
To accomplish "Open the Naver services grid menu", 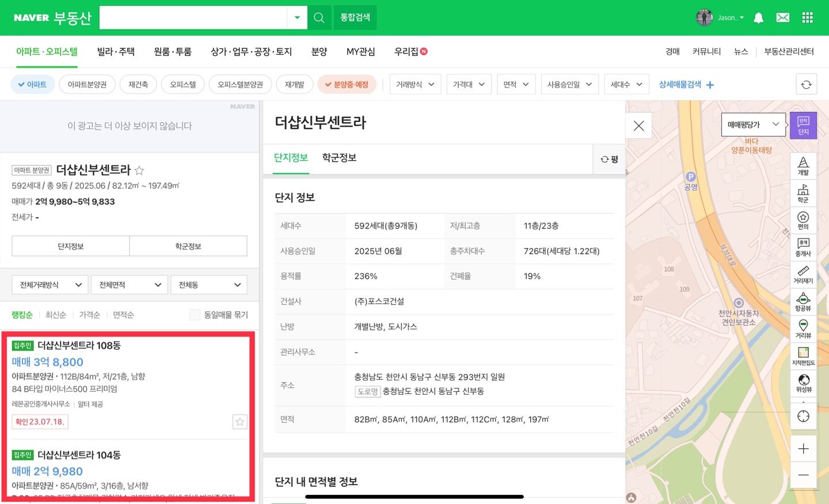I will (807, 18).
